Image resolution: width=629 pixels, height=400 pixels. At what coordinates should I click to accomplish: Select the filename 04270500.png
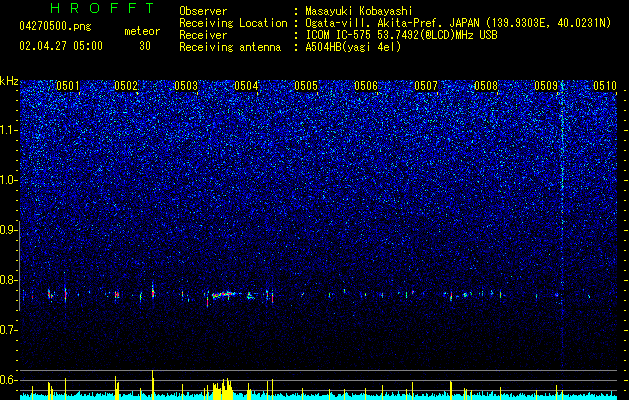point(55,27)
